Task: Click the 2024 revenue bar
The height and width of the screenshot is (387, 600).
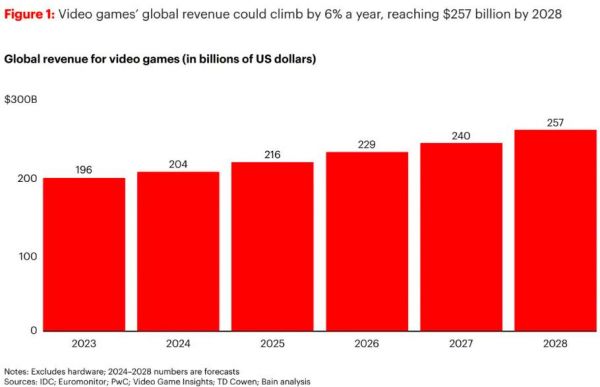Action: (x=178, y=251)
